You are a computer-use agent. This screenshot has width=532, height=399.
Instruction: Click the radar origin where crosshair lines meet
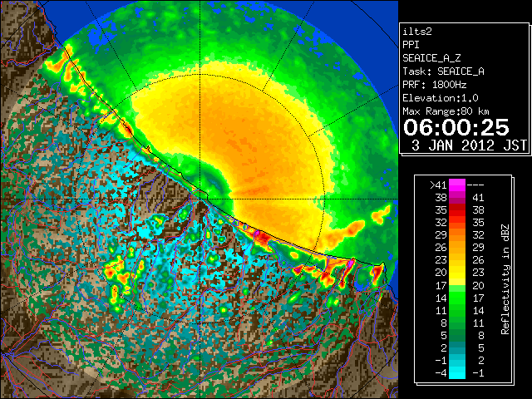click(200, 199)
